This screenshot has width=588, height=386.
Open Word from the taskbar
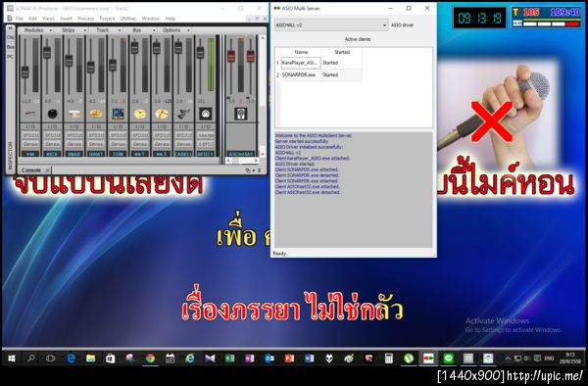tap(310, 359)
